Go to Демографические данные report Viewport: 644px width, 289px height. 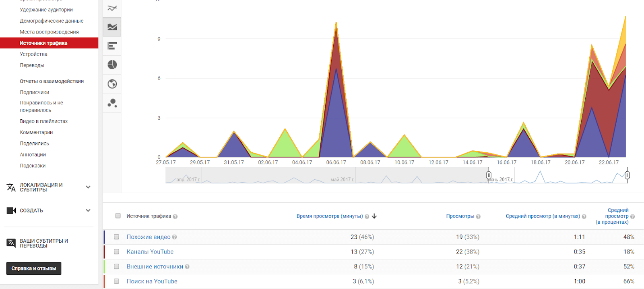(x=52, y=21)
